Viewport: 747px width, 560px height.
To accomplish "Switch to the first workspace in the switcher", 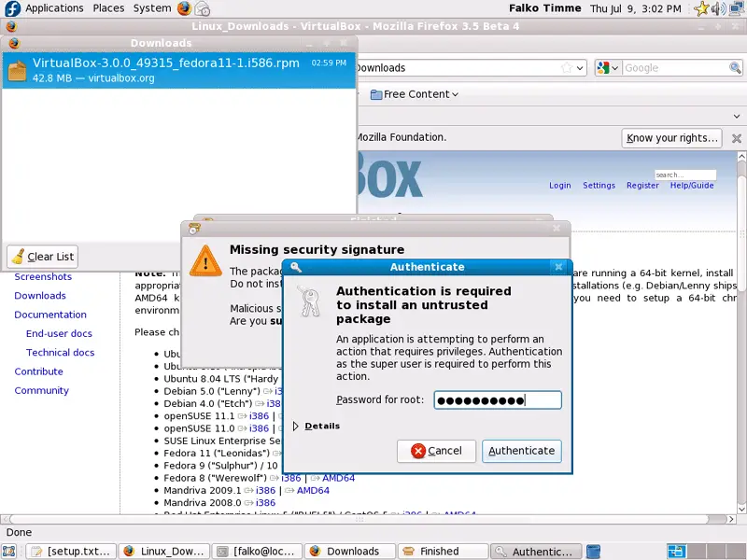I will 676,552.
